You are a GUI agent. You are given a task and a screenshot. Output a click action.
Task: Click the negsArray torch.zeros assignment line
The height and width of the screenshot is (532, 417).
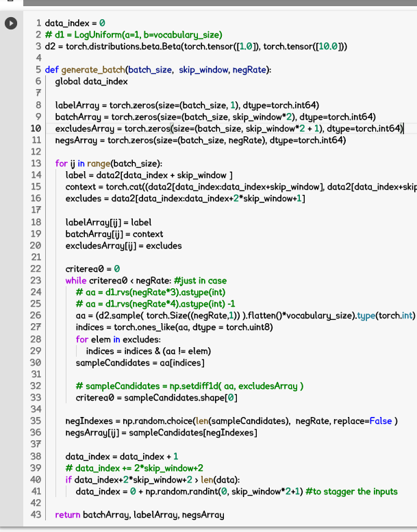201,140
